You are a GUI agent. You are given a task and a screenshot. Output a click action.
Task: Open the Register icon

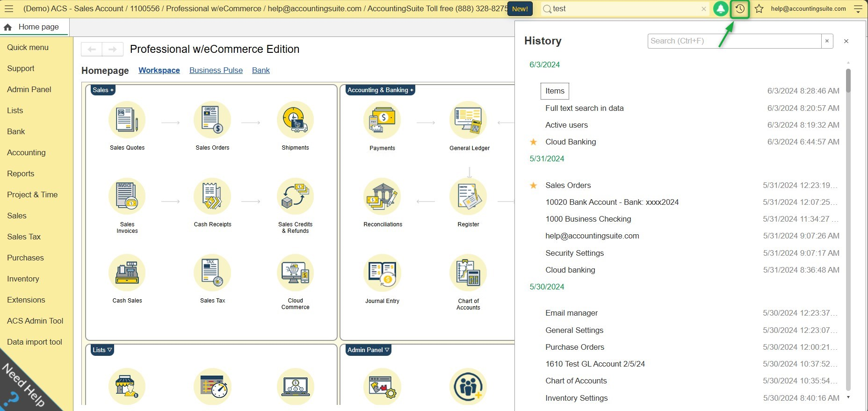click(x=468, y=196)
